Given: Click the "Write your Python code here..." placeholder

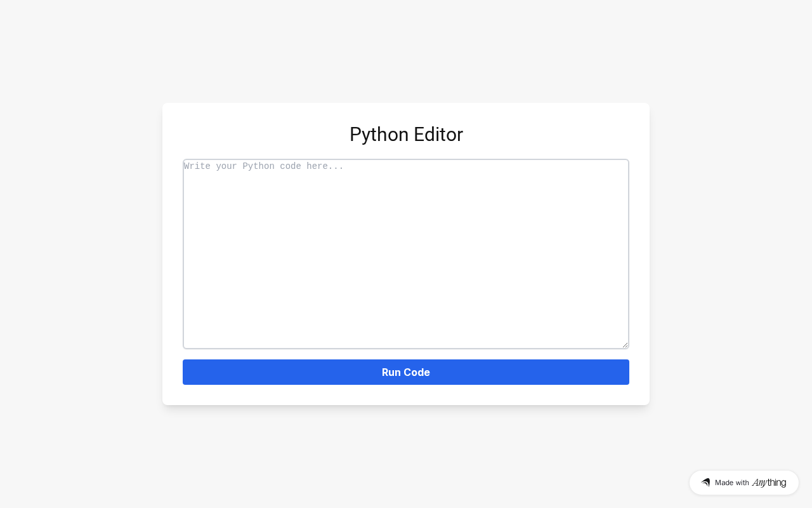Looking at the screenshot, I should (x=264, y=166).
